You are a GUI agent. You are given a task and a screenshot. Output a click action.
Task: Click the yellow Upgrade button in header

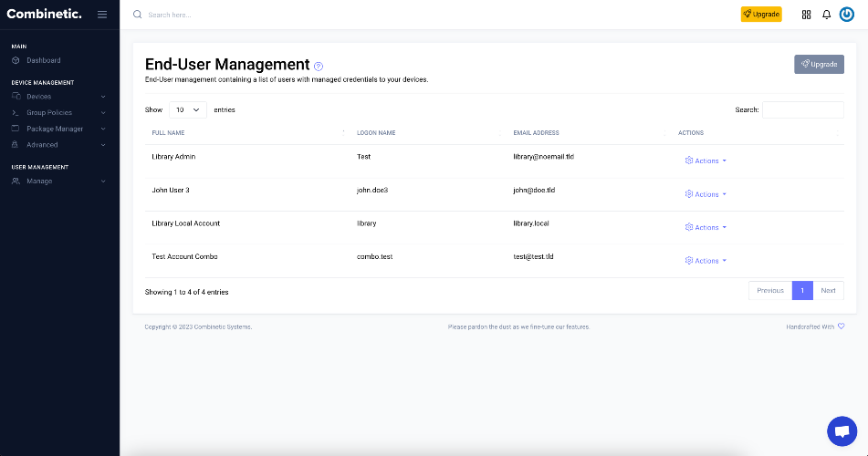click(x=761, y=15)
